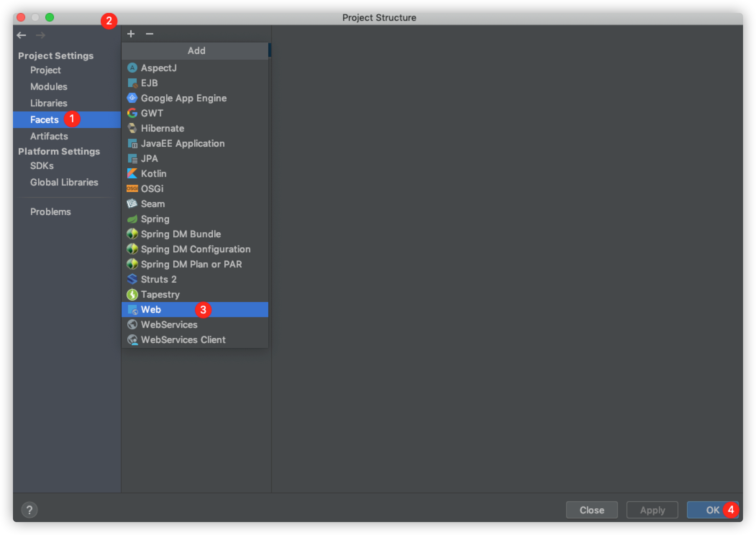Choose JavaEE Application facet type

click(x=182, y=143)
